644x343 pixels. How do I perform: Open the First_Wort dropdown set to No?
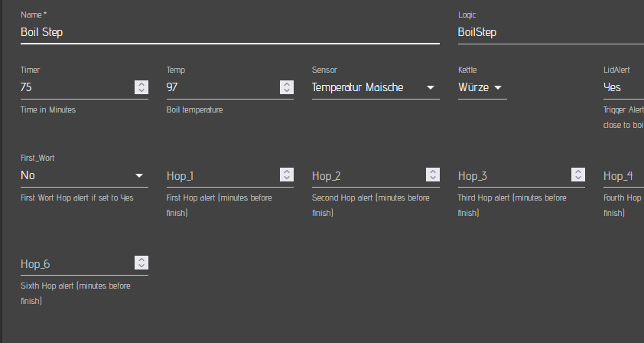(x=83, y=175)
